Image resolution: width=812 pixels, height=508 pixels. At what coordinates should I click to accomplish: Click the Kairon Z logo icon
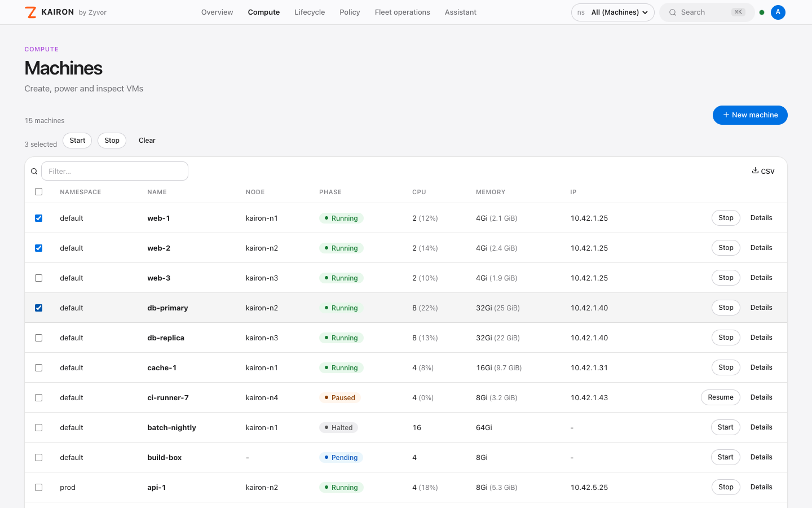31,12
